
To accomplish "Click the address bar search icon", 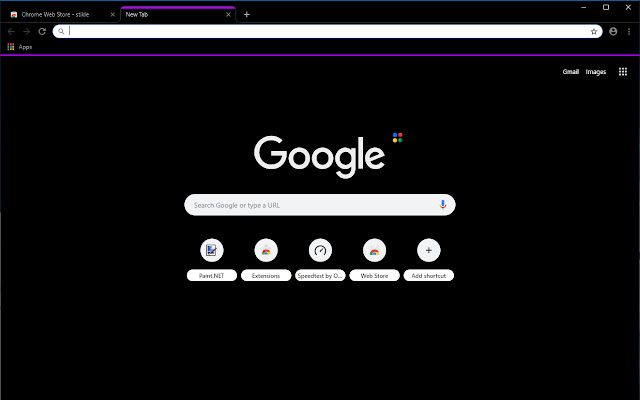I will tap(61, 31).
